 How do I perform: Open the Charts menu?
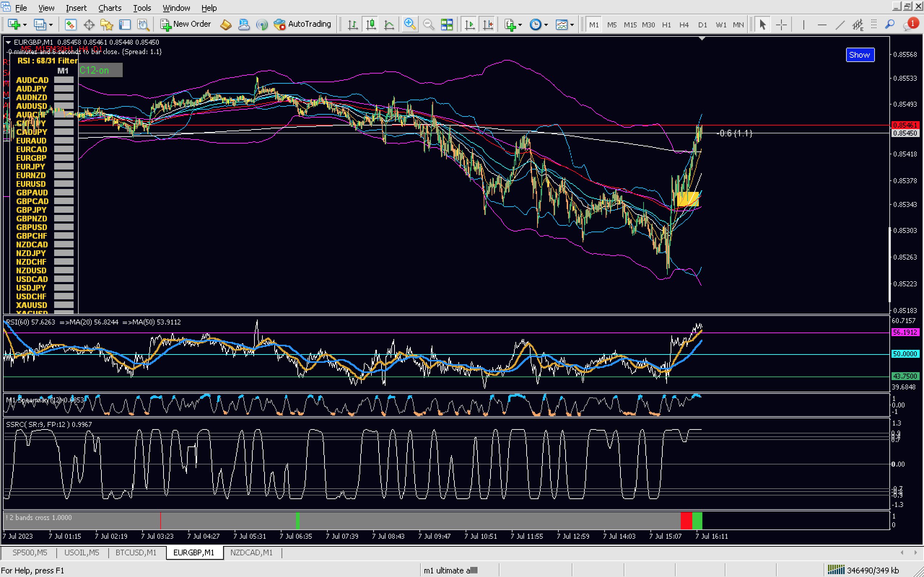pyautogui.click(x=110, y=8)
